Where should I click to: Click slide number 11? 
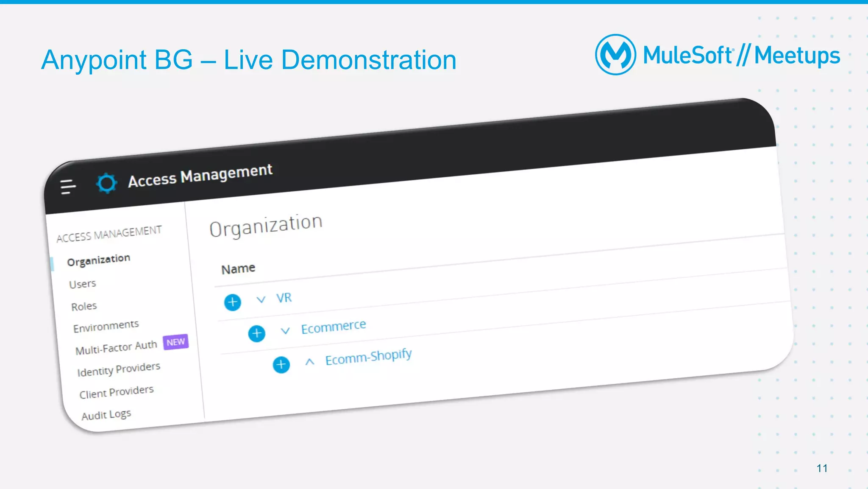(x=822, y=468)
